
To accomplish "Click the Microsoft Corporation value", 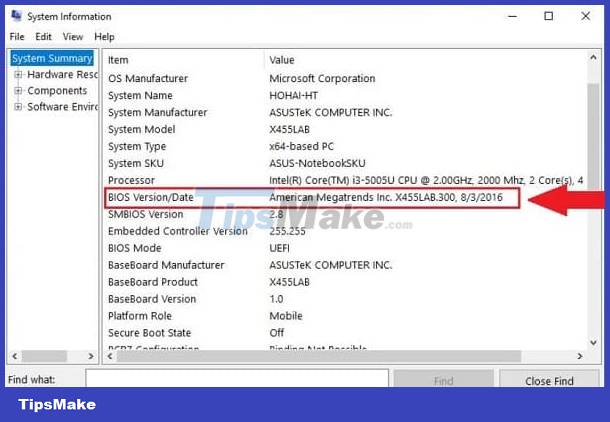I will (x=323, y=79).
